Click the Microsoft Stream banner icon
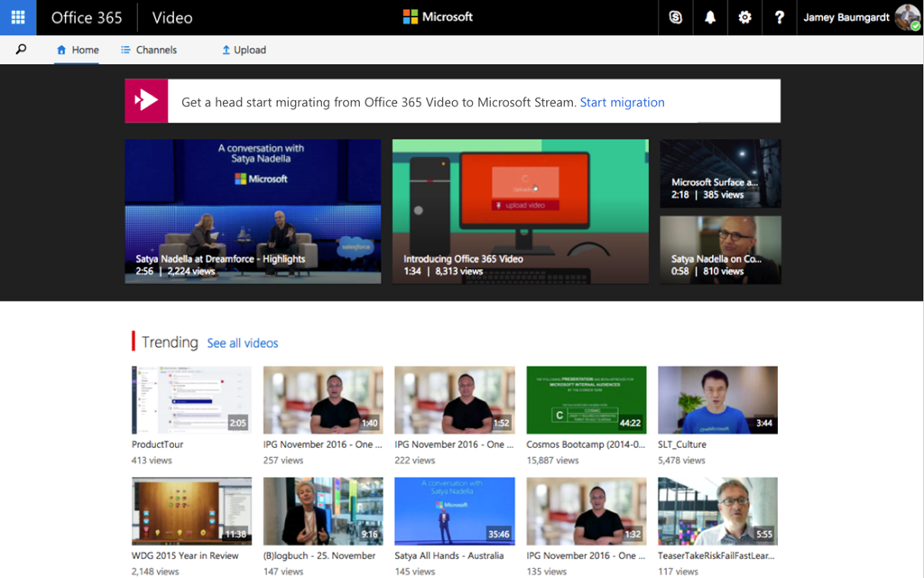The width and height of the screenshot is (924, 578). 147,101
